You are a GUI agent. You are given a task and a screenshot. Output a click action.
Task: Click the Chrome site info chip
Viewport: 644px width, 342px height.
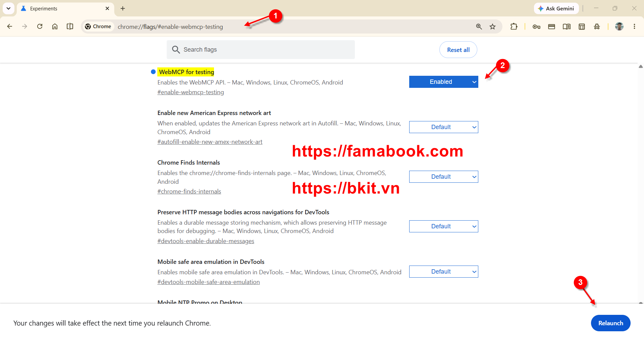98,26
